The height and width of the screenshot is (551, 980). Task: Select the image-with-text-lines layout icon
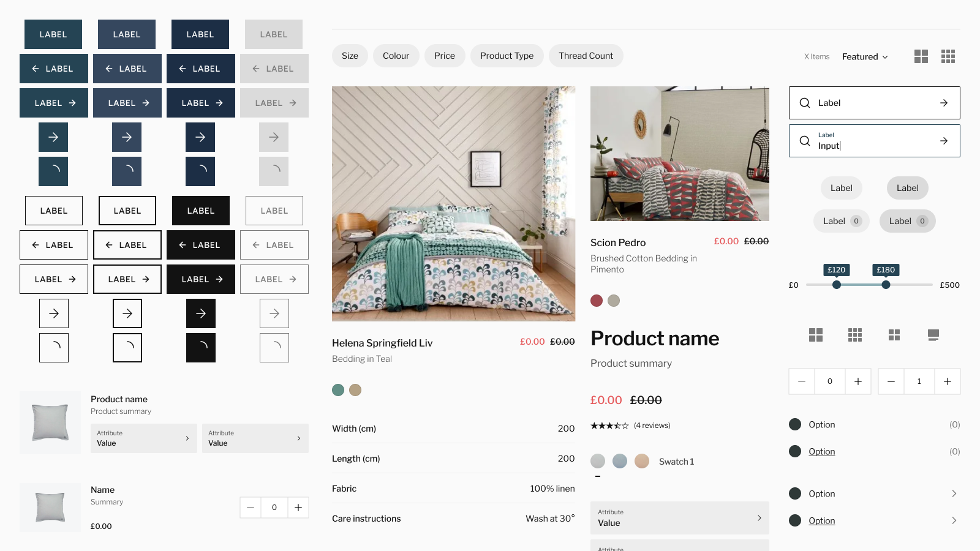point(933,335)
